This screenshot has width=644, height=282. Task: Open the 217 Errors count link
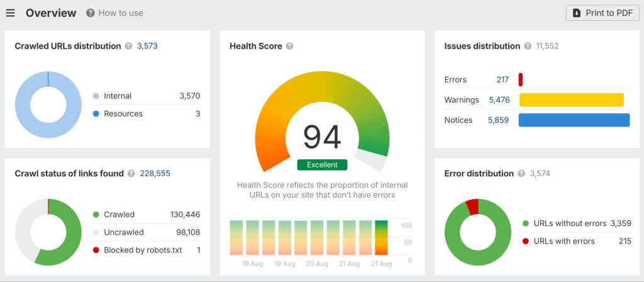point(502,80)
